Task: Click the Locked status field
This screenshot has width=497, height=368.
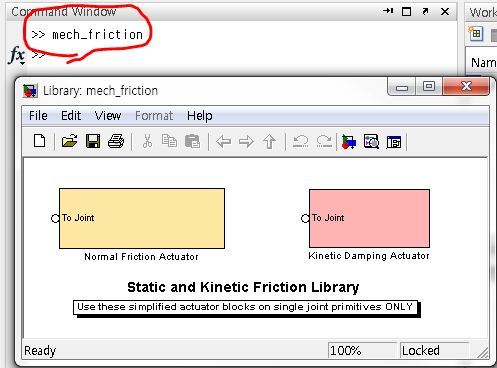Action: tap(434, 350)
